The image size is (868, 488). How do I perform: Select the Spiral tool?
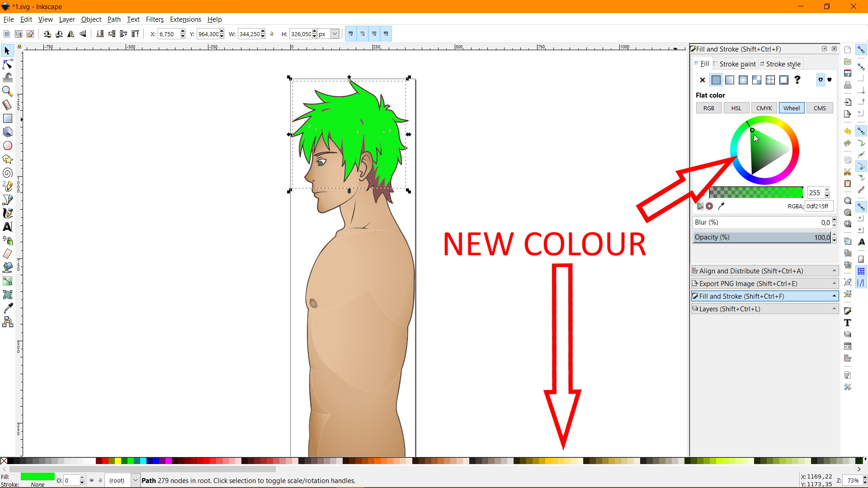8,173
